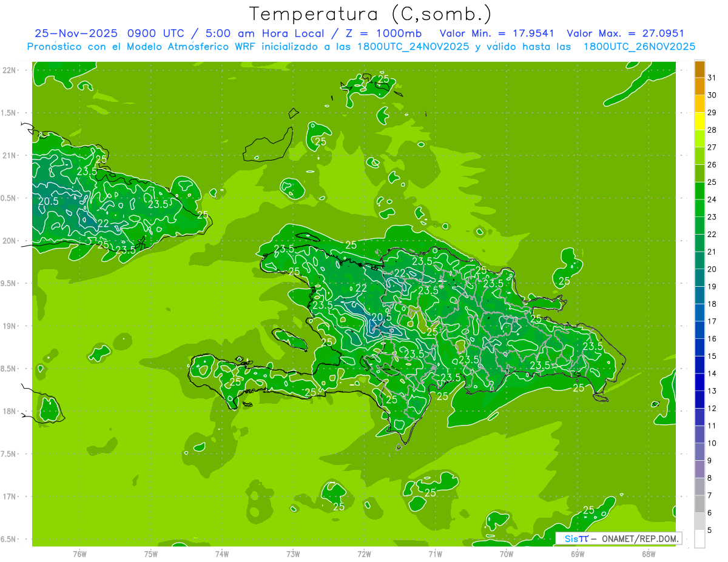Click the 'Temperatura (C,somb.)' chart title

pyautogui.click(x=371, y=13)
